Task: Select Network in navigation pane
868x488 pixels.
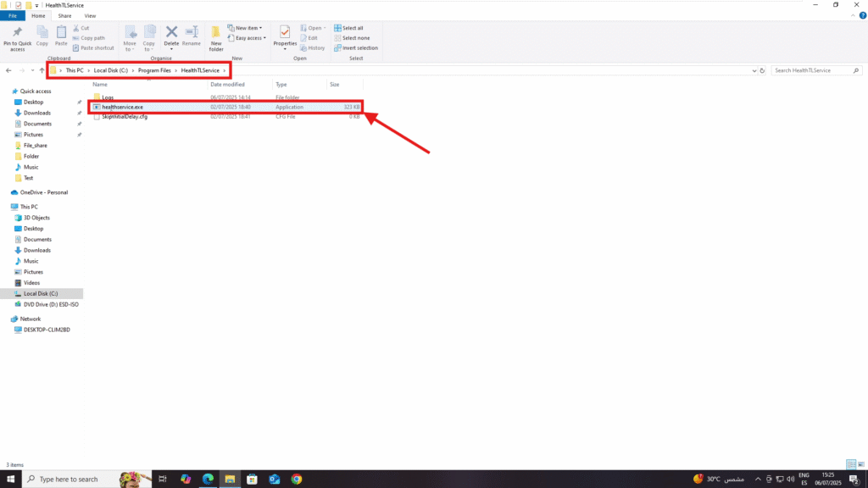Action: click(31, 319)
